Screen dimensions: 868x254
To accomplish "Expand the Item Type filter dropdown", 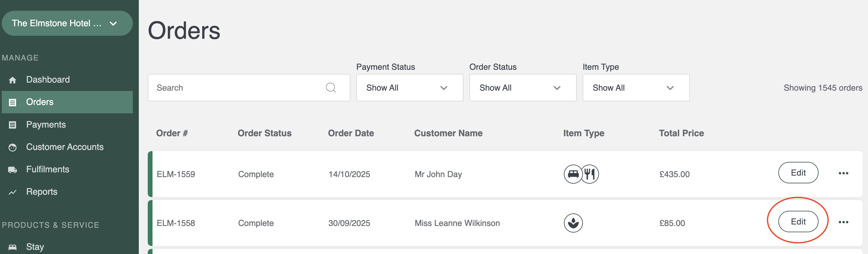I will point(636,88).
